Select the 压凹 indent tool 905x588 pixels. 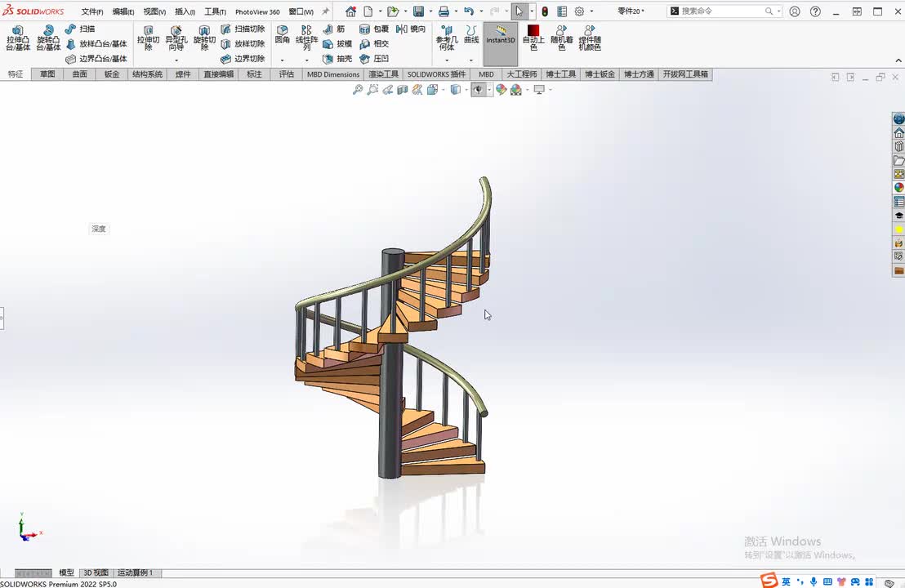374,59
